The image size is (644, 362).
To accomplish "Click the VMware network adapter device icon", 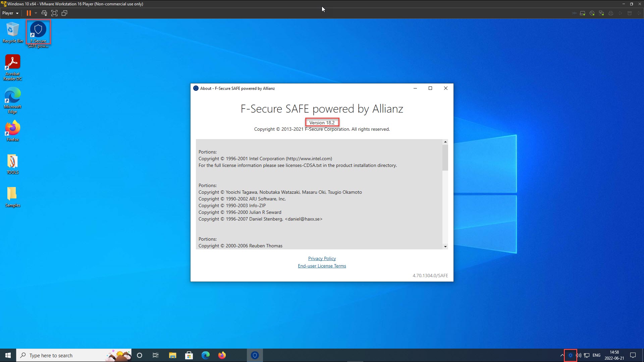I will 601,13.
